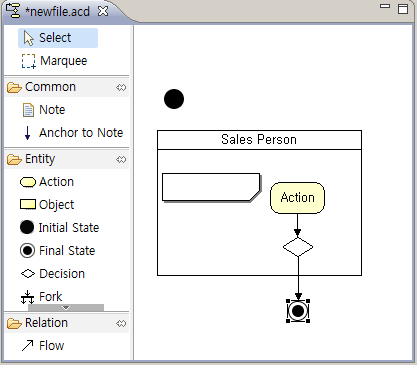Select the Marquee tool
This screenshot has width=417, height=365.
tap(55, 61)
